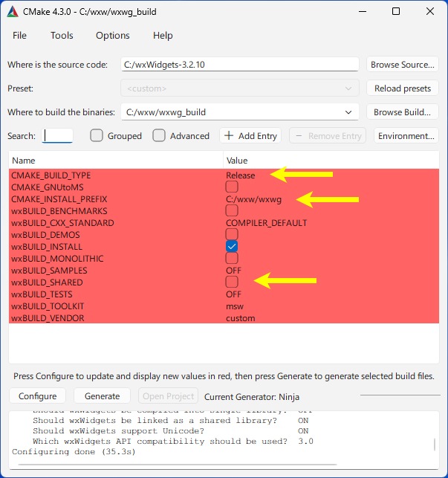Uncheck the wxBUILD_INSTALL checkbox
Screen dimensions: 448x478
click(x=232, y=246)
